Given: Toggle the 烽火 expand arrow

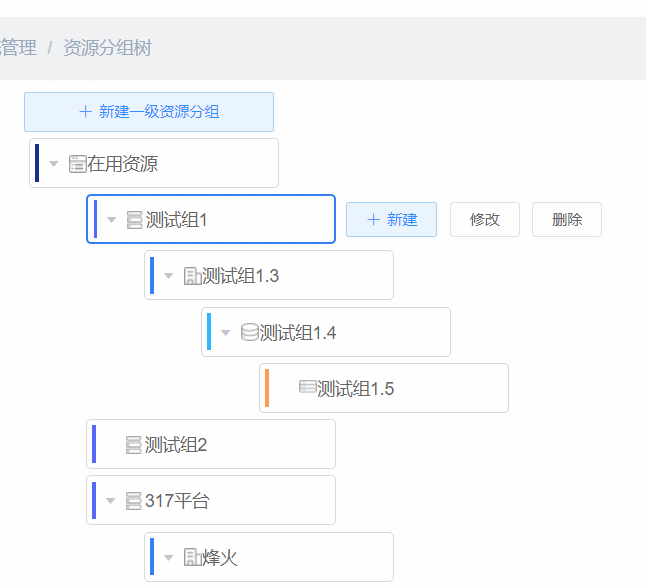Looking at the screenshot, I should (169, 558).
